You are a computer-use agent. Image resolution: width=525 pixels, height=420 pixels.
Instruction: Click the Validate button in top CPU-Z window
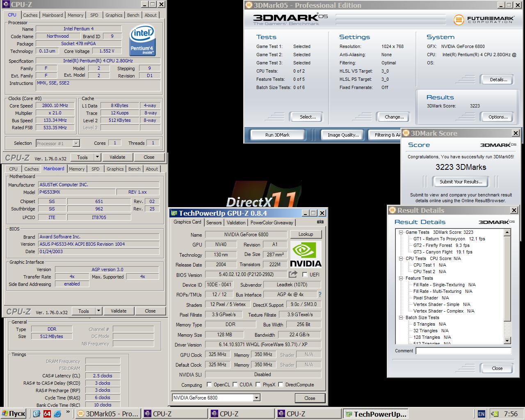[x=117, y=157]
